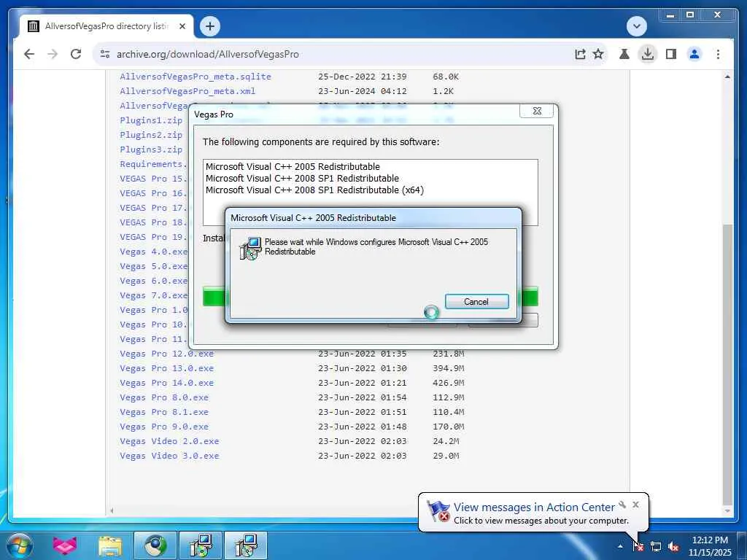Open AllversofVegasPro_meta.sqlite link
Image resolution: width=747 pixels, height=560 pixels.
click(x=196, y=77)
